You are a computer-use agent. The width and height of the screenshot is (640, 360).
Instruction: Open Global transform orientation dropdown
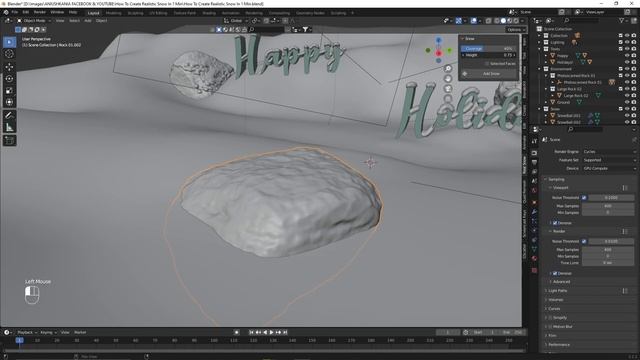click(236, 20)
